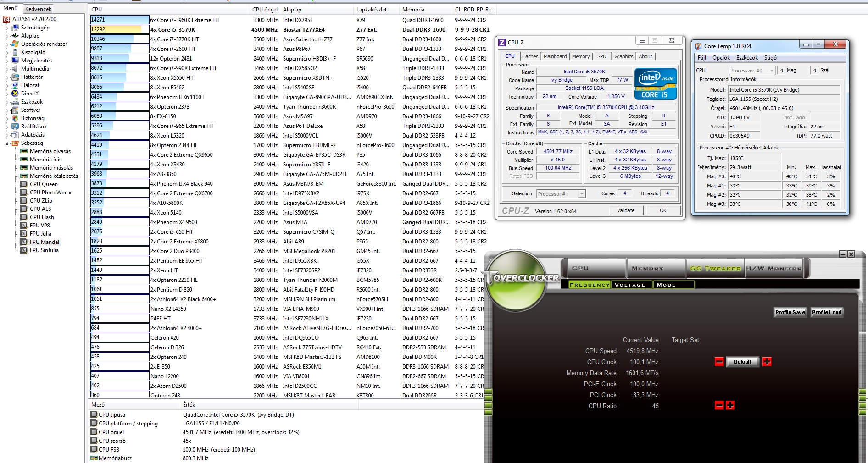Open the CPU PhotoWorxx benchmark icon
Viewport: 868px width, 463px height.
coord(24,193)
